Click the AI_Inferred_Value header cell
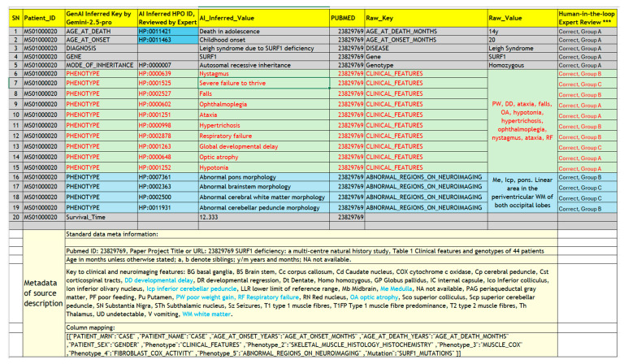Viewport: 624px width, 364px height. click(x=263, y=18)
